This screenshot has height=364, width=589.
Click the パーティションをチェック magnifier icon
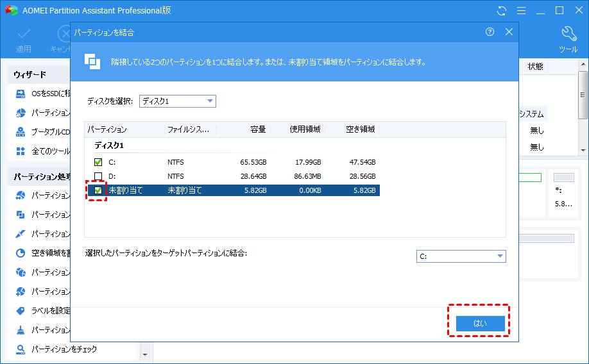[21, 349]
